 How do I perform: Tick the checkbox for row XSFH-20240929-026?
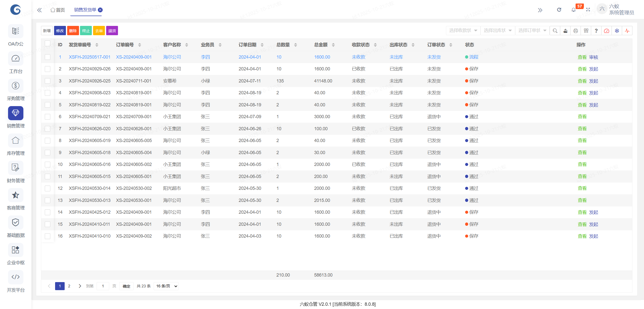[x=48, y=69]
